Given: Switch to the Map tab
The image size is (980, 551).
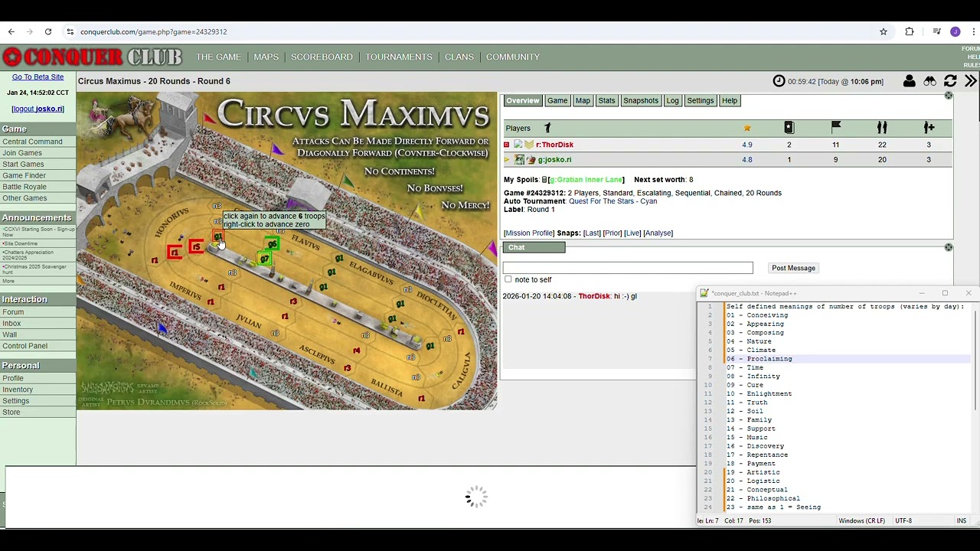Looking at the screenshot, I should pyautogui.click(x=583, y=101).
